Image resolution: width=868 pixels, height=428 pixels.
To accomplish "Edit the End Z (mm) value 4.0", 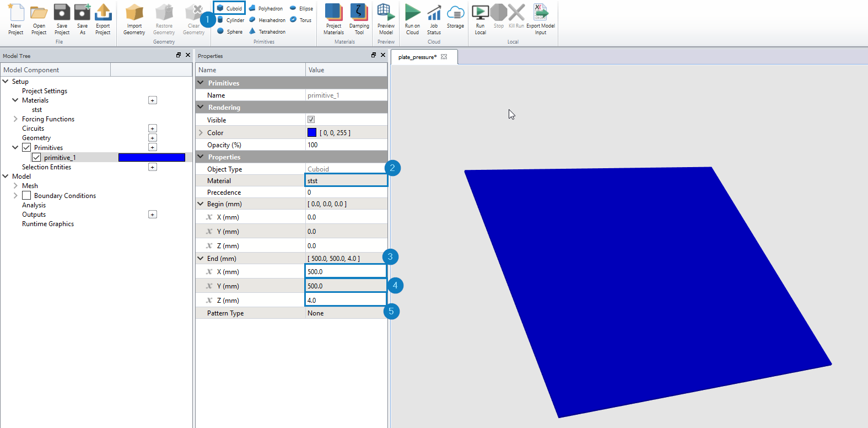I will click(346, 300).
